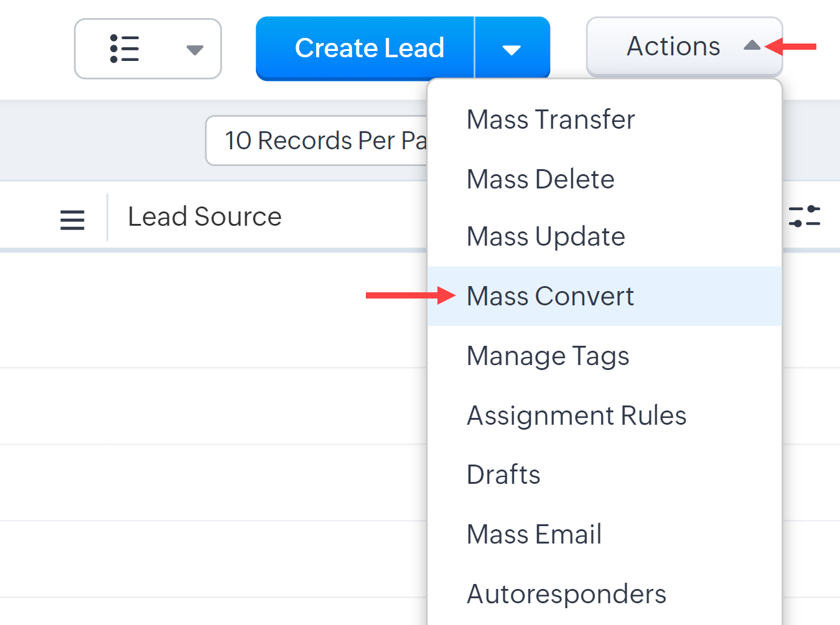840x625 pixels.
Task: Select Mass Transfer from Actions menu
Action: point(551,119)
